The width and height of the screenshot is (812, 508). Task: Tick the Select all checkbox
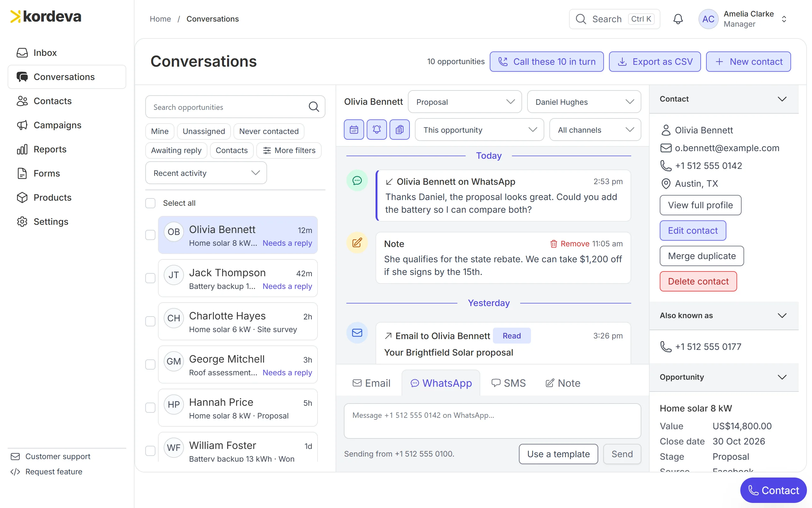[x=150, y=203]
